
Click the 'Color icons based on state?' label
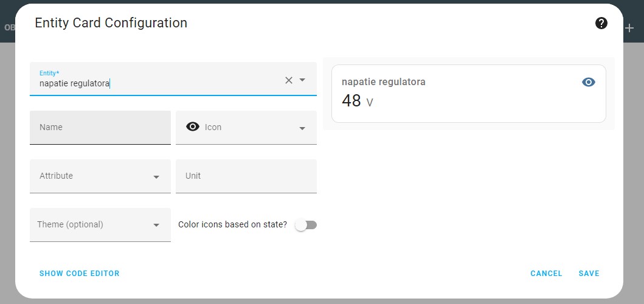point(232,225)
